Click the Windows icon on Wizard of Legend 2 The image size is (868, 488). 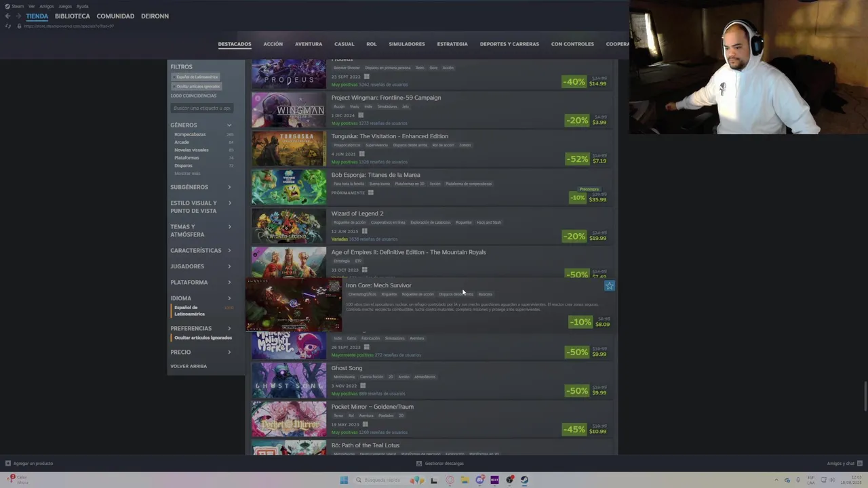(364, 231)
